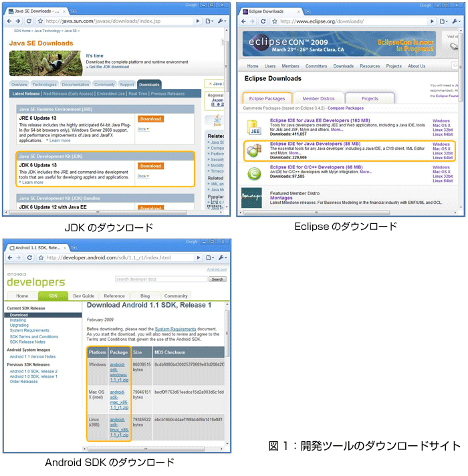The image size is (468, 476).
Task: Open wrench menu in Eclipse Downloads window
Action: [456, 21]
